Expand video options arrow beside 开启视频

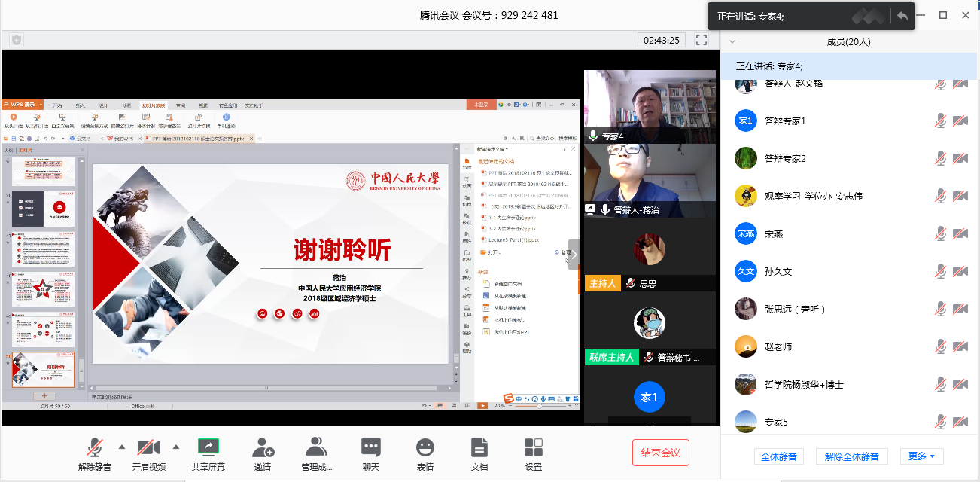pos(176,445)
